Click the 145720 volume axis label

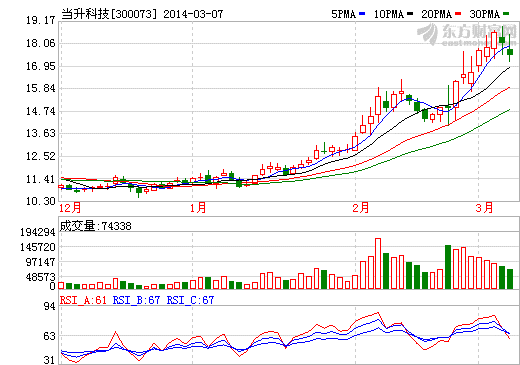pyautogui.click(x=38, y=247)
